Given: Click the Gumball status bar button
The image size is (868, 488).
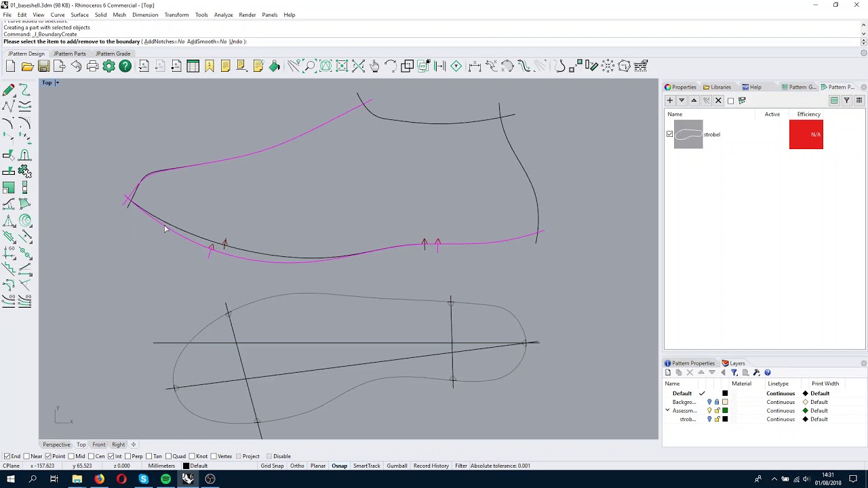Looking at the screenshot, I should click(x=397, y=466).
